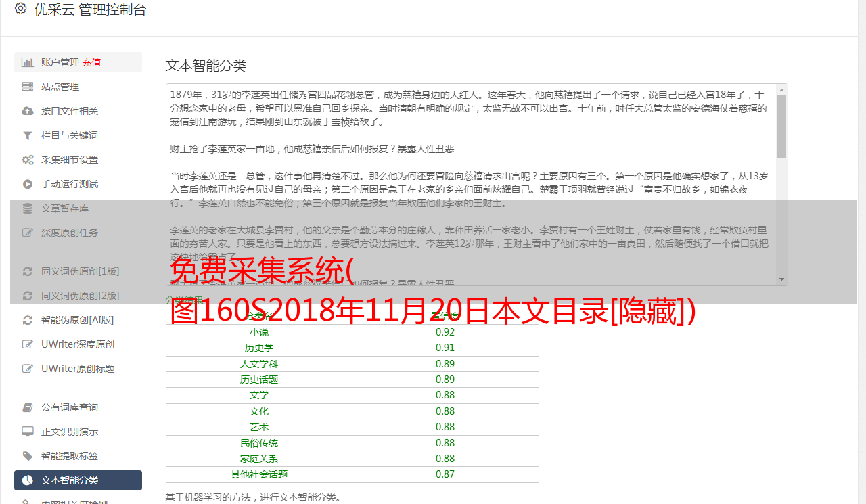This screenshot has height=504, width=866.
Task: Click the 家庭关系 category cell
Action: [x=259, y=459]
